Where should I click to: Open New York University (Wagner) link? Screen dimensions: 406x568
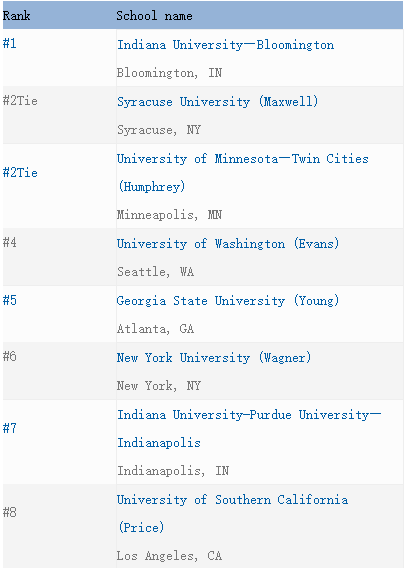coord(214,358)
